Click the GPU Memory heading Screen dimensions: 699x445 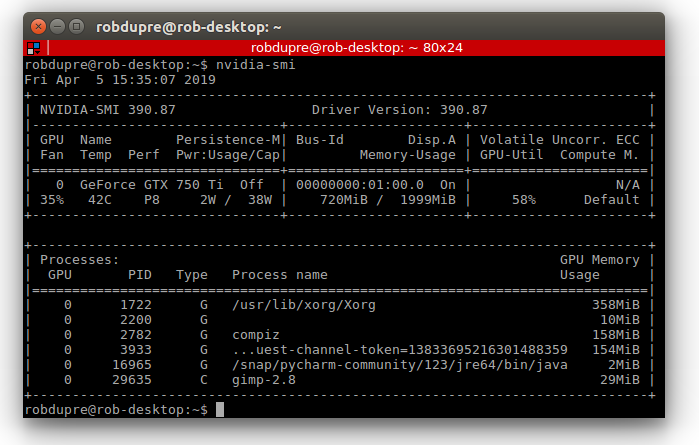click(x=599, y=260)
